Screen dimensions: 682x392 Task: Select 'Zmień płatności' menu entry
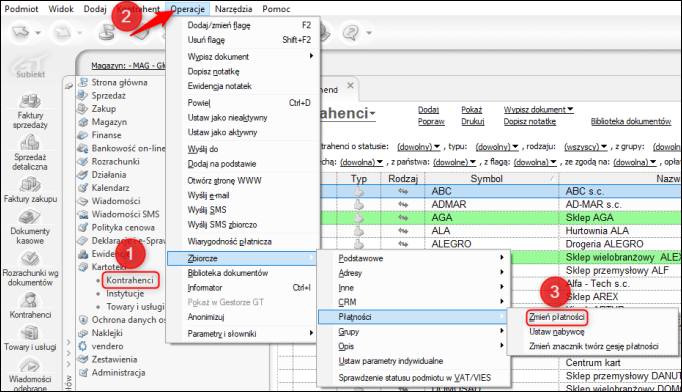tap(557, 317)
